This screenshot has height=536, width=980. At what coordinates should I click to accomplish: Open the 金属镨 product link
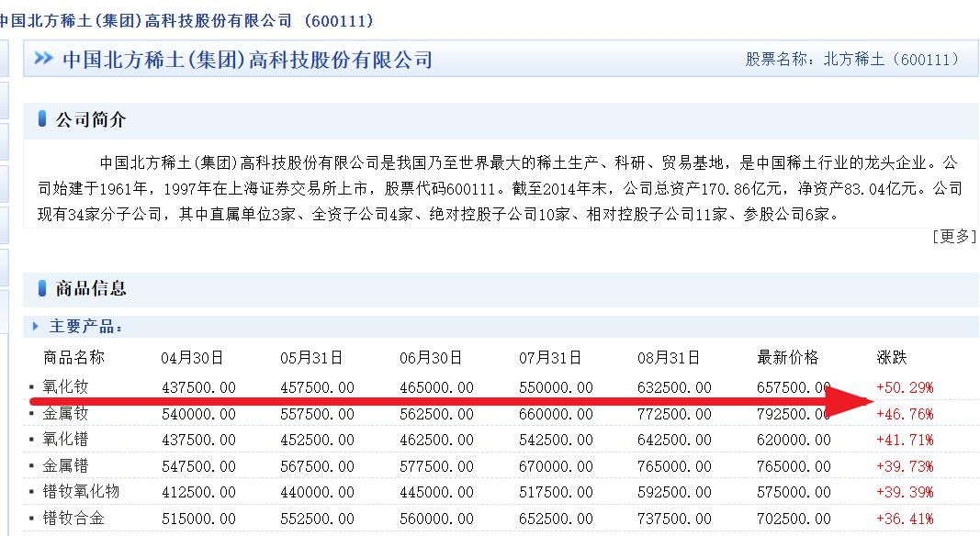[x=65, y=465]
